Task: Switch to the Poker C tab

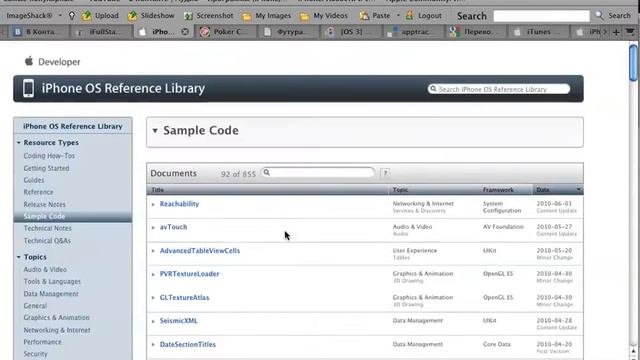Action: pos(227,32)
